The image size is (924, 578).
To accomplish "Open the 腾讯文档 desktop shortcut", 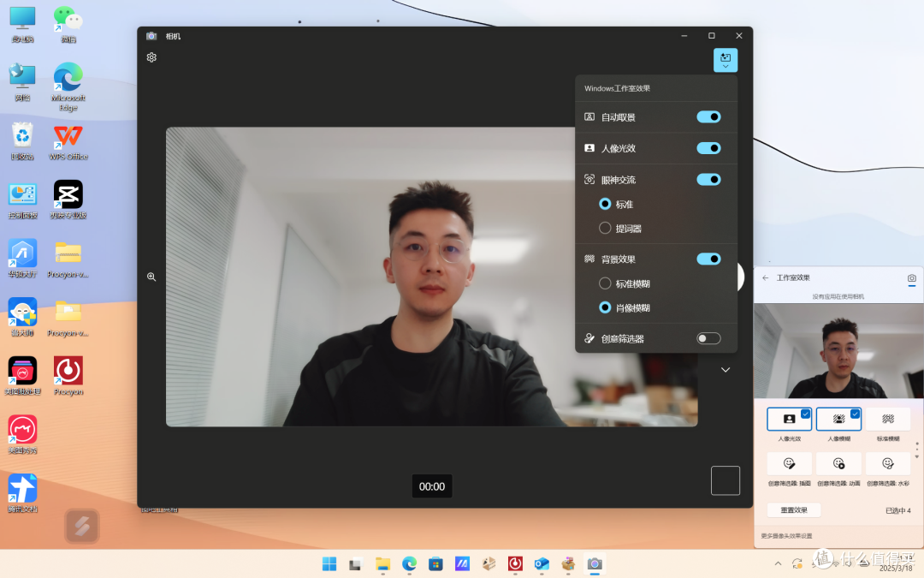I will point(22,493).
